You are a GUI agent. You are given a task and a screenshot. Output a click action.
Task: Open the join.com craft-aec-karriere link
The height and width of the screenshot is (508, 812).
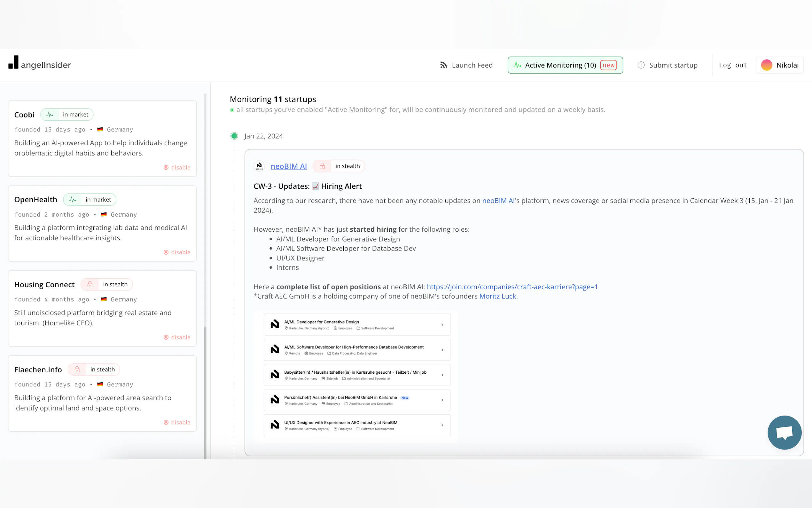coord(512,287)
